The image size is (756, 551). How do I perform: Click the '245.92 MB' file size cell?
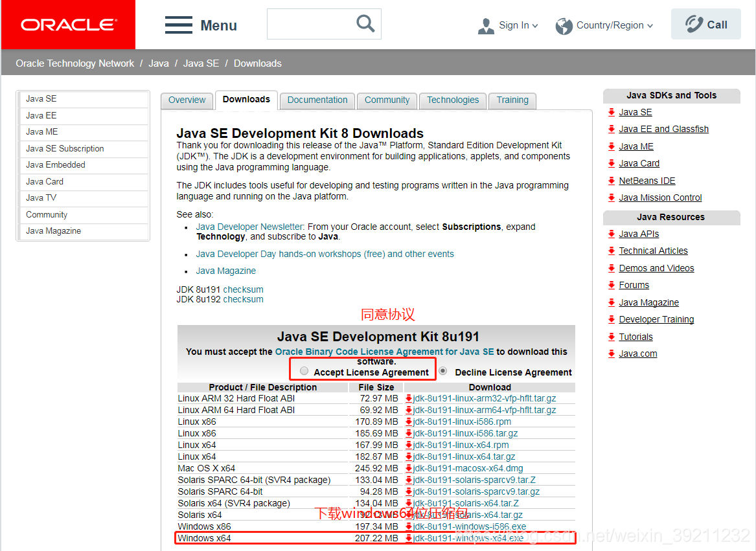376,468
